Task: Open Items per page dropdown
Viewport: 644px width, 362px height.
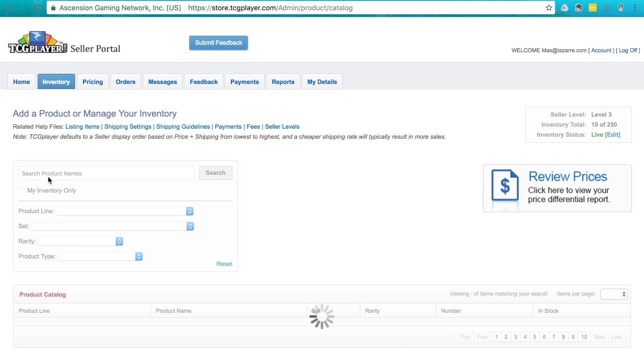Action: click(614, 294)
